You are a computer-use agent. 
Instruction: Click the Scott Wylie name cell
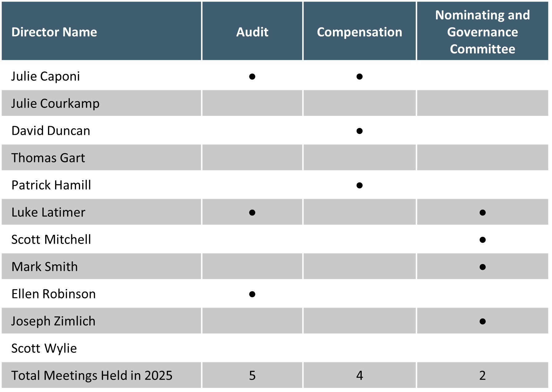tap(44, 348)
